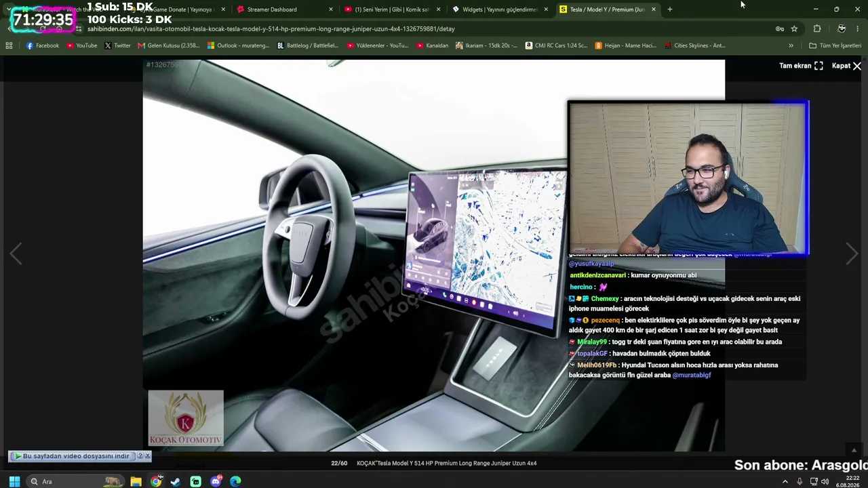Toggle Tam ekran fullscreen gallery mode
Image resolution: width=868 pixels, height=488 pixels.
tap(801, 66)
